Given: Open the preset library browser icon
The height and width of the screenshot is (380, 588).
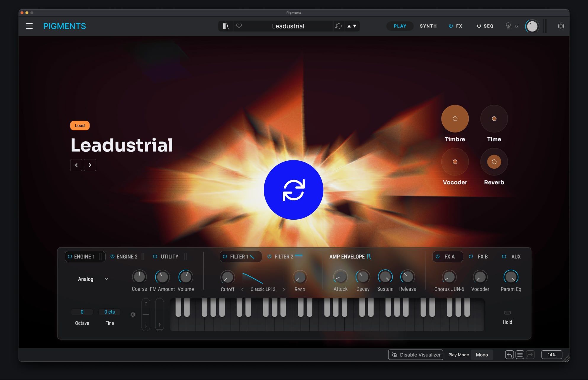Looking at the screenshot, I should tap(226, 26).
